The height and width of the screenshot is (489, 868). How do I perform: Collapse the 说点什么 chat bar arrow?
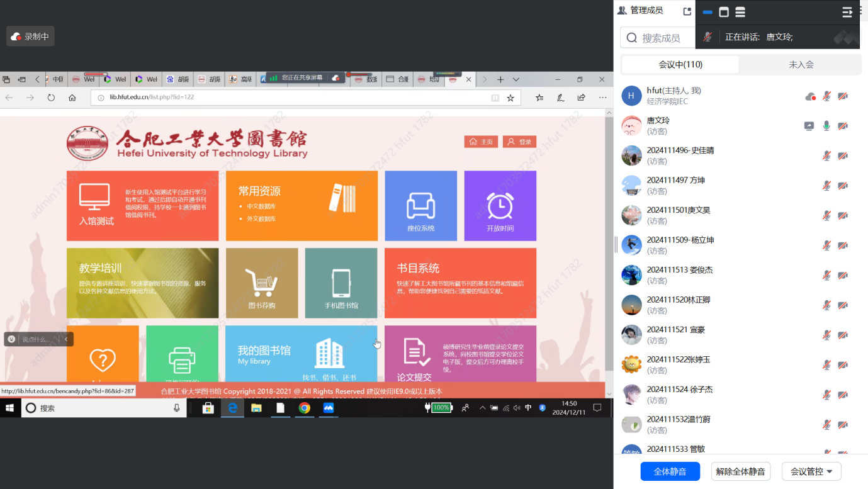click(66, 339)
